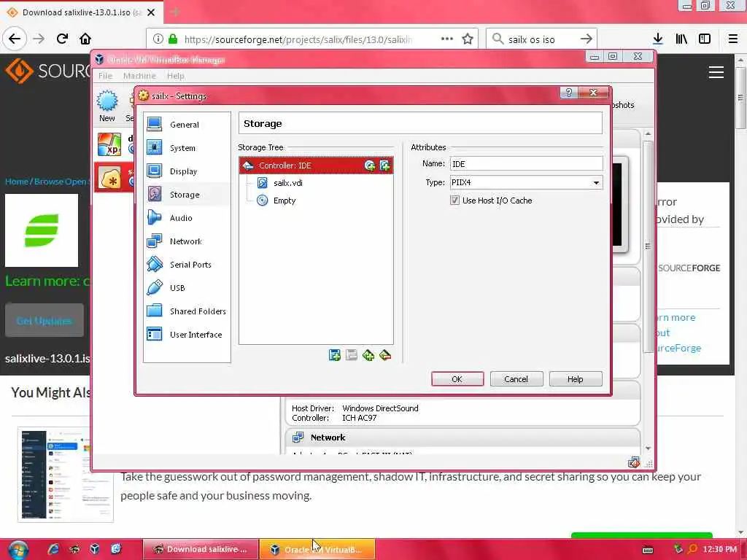Open Network settings category

pyautogui.click(x=187, y=241)
